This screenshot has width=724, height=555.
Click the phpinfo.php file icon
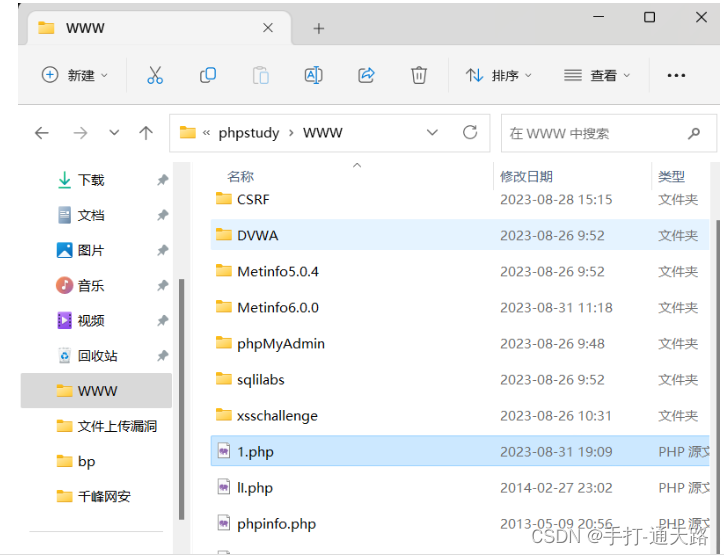(224, 523)
